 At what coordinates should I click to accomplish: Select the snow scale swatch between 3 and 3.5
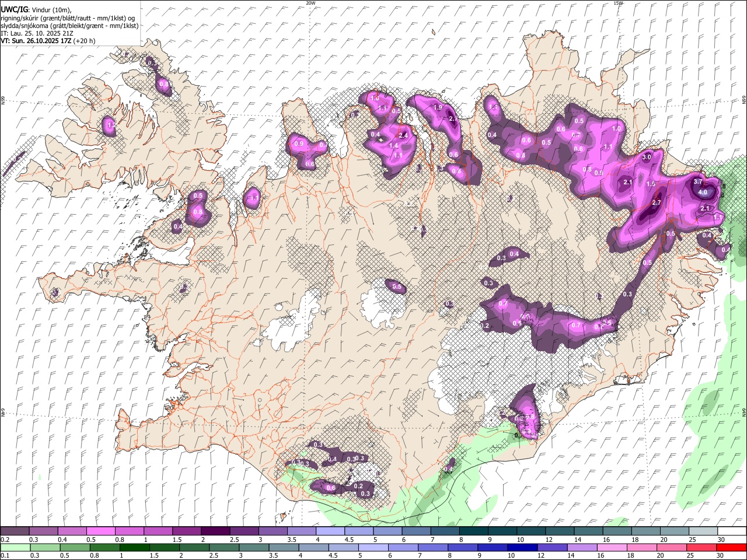(273, 531)
